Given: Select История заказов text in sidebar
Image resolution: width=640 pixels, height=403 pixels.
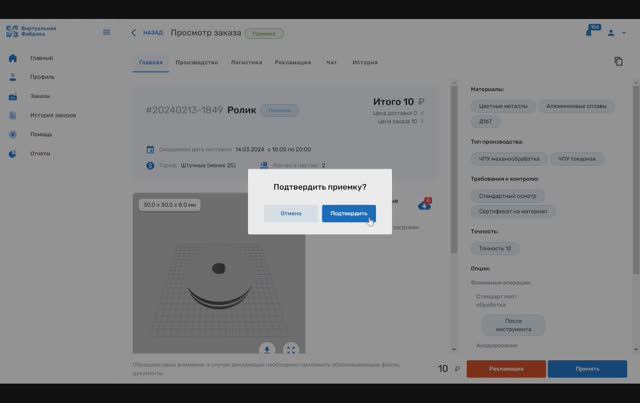Looking at the screenshot, I should pyautogui.click(x=53, y=116).
